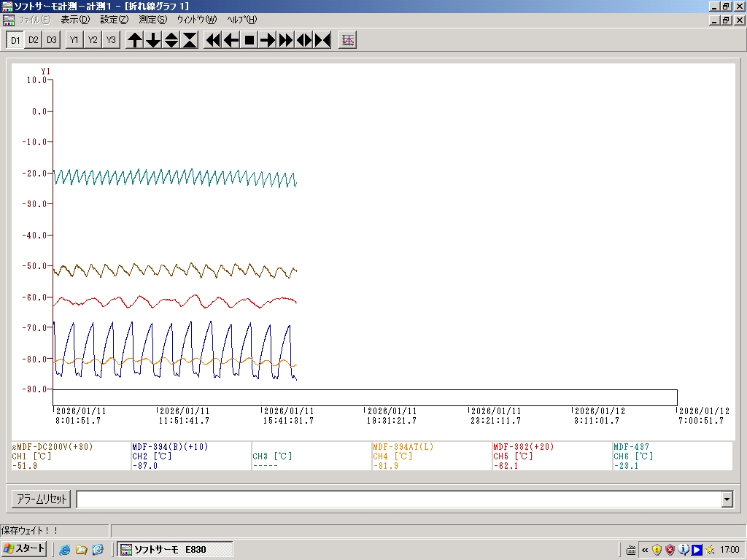Open the Windows スタート button
This screenshot has width=747, height=560.
pyautogui.click(x=25, y=549)
